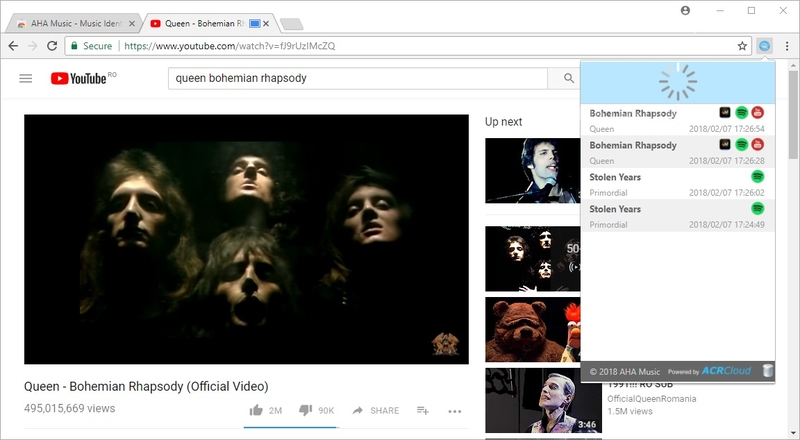Click the browser address bar URL

(x=230, y=46)
